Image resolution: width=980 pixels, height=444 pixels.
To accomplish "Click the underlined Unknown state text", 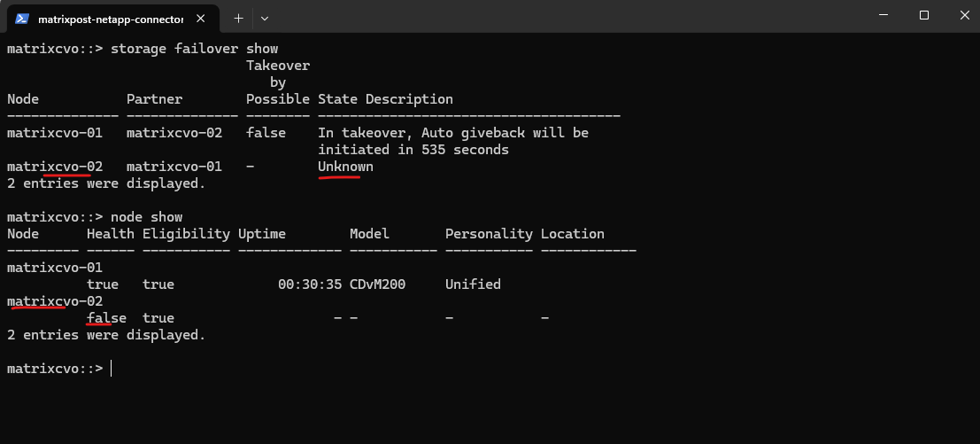I will (345, 167).
